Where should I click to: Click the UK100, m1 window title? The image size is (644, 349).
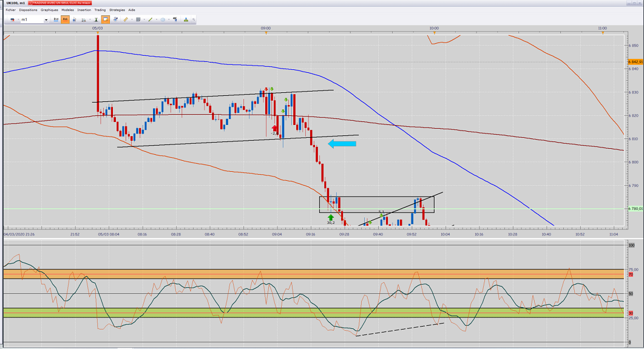(x=16, y=3)
